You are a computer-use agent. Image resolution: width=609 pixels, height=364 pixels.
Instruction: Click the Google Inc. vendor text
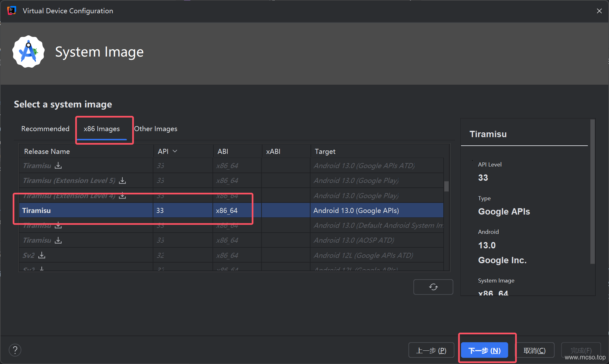[x=502, y=260]
